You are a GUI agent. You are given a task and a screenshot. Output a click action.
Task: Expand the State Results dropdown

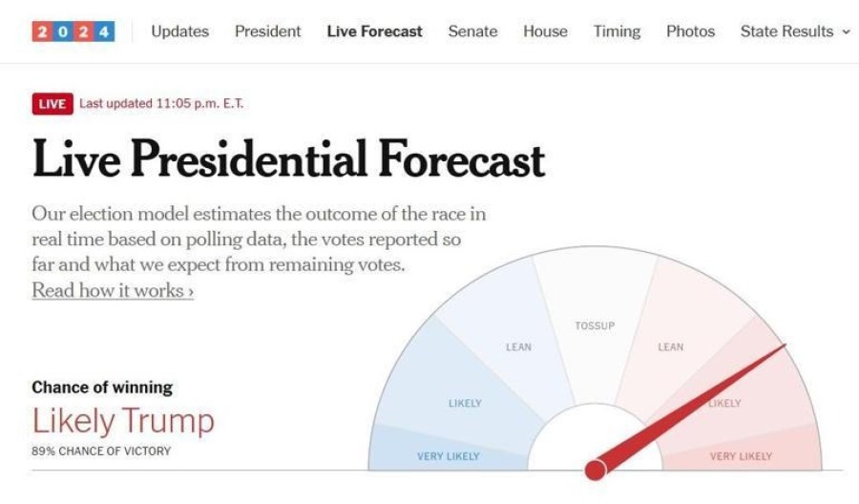point(786,31)
